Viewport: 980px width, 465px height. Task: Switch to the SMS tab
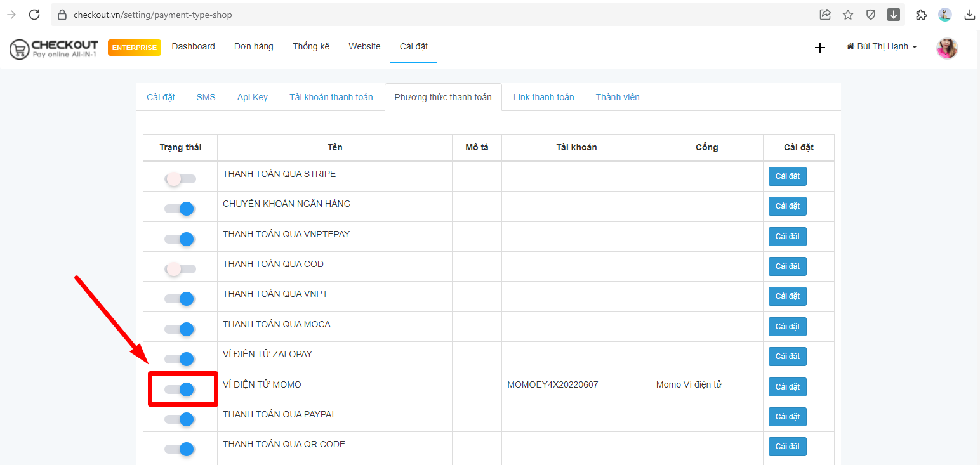coord(206,97)
